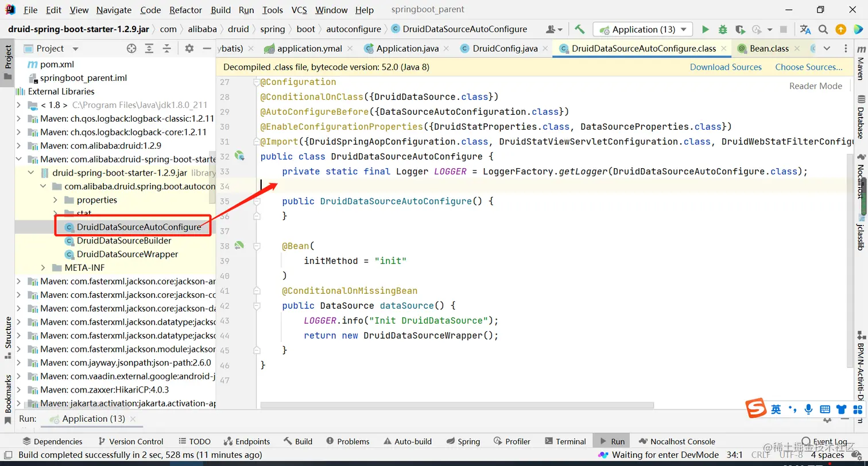
Task: Collapse the druid-spring-boot-starter-1.2.9.jar node
Action: pos(31,173)
